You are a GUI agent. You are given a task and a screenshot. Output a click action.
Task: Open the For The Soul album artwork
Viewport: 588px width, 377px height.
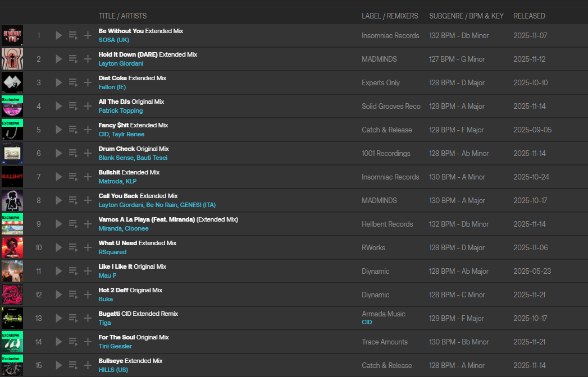pos(12,342)
